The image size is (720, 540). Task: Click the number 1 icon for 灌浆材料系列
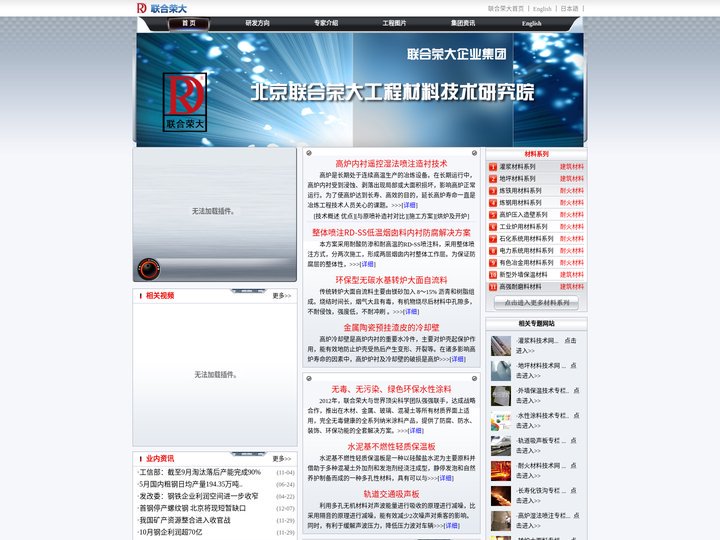pos(493,167)
